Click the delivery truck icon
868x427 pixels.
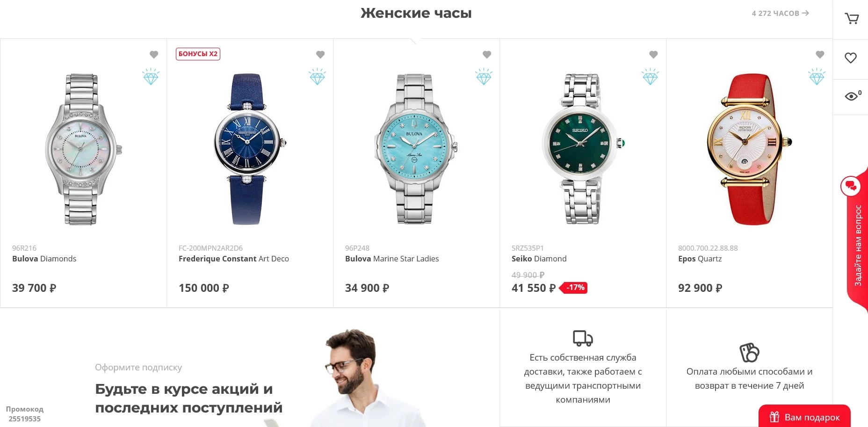pyautogui.click(x=583, y=338)
